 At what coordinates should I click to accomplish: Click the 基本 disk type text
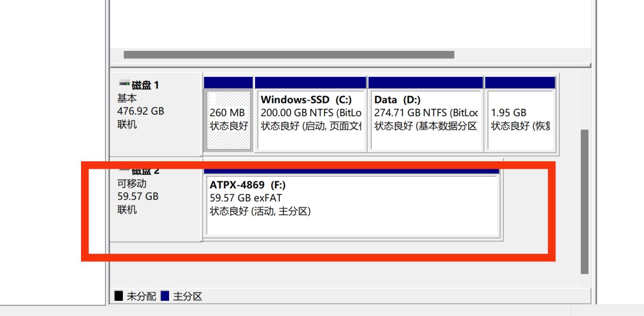[x=127, y=98]
